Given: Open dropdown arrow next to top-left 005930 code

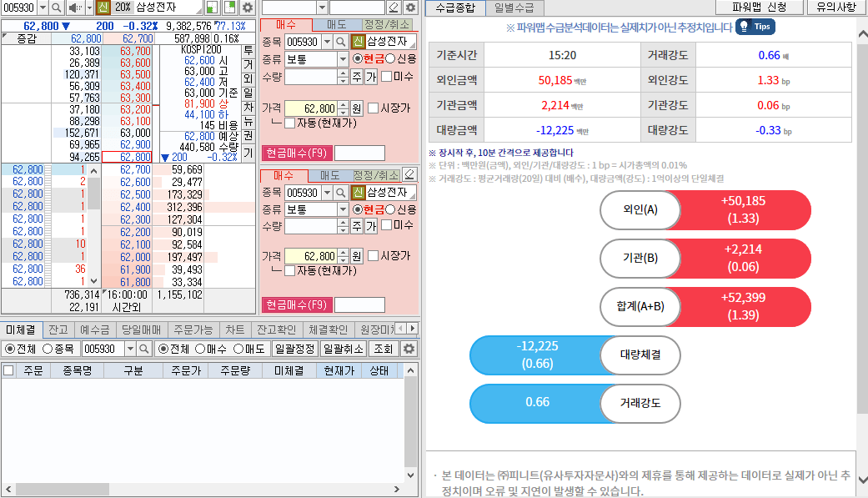Looking at the screenshot, I should coord(43,8).
